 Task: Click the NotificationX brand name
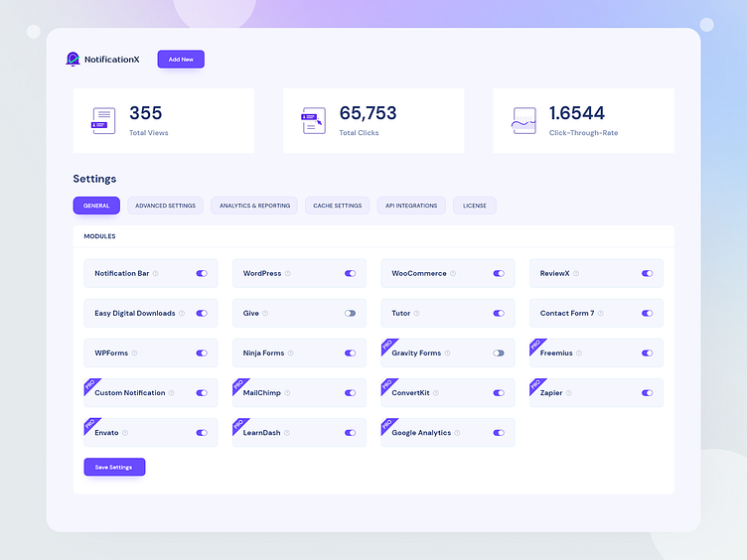pyautogui.click(x=112, y=60)
